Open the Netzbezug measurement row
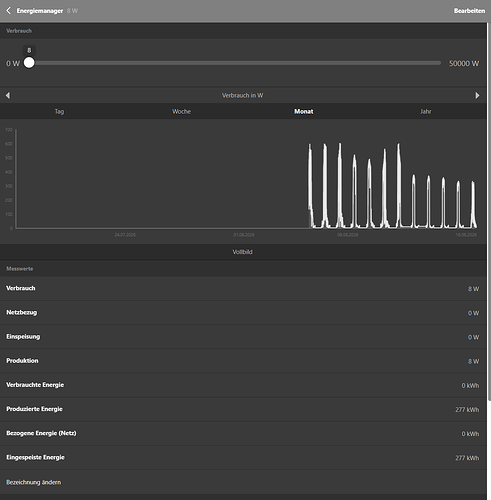491x500 pixels. tap(243, 313)
